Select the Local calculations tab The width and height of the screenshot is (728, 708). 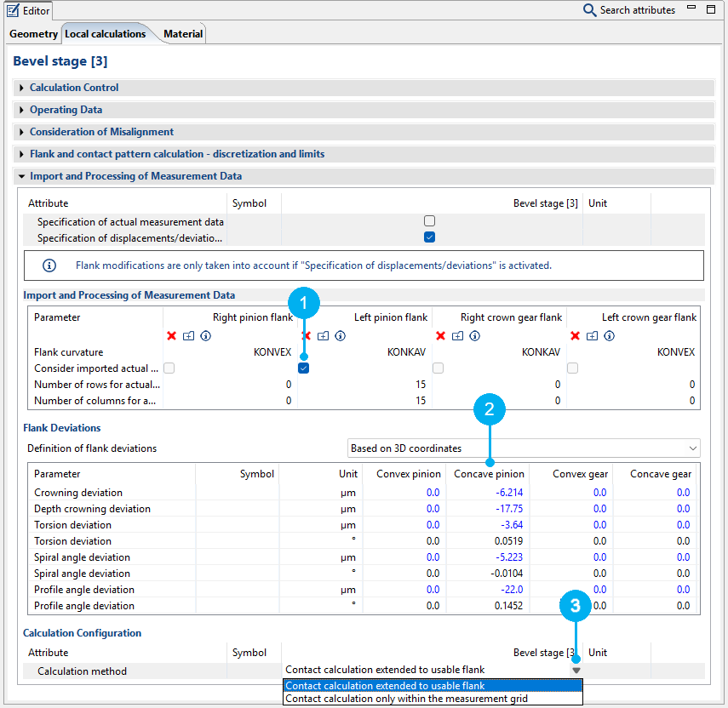point(106,34)
